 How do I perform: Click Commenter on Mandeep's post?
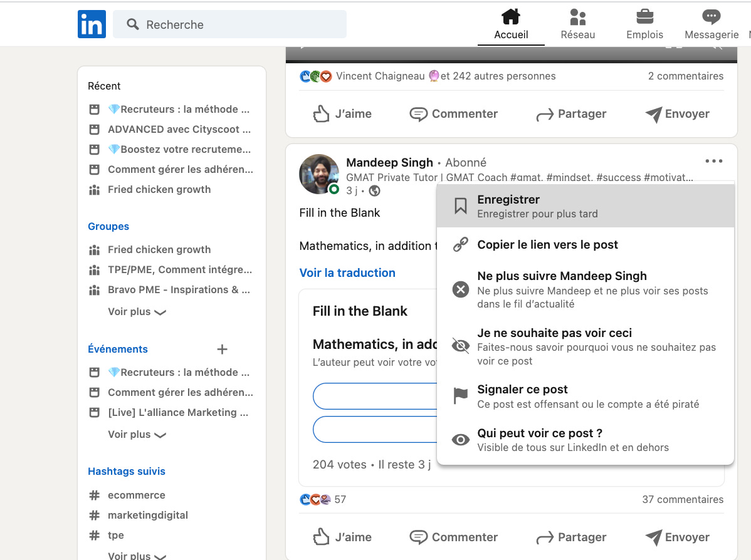(x=454, y=537)
